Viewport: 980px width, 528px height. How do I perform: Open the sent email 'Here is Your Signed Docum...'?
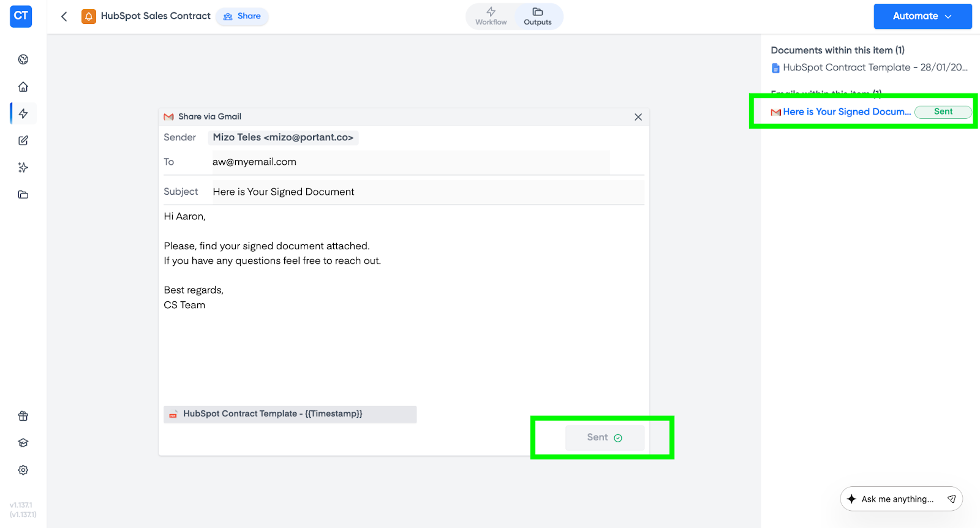pos(846,111)
